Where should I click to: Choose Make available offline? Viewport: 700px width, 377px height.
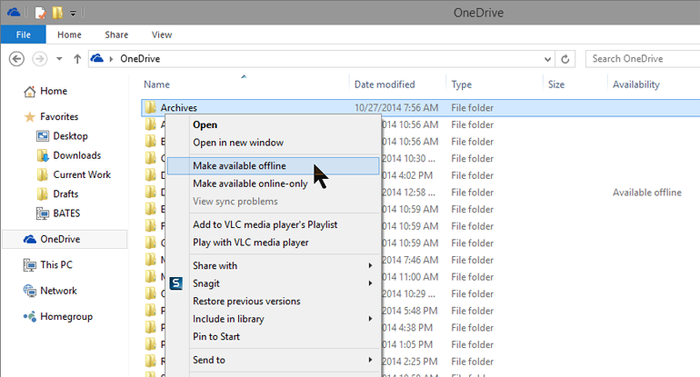tap(273, 166)
